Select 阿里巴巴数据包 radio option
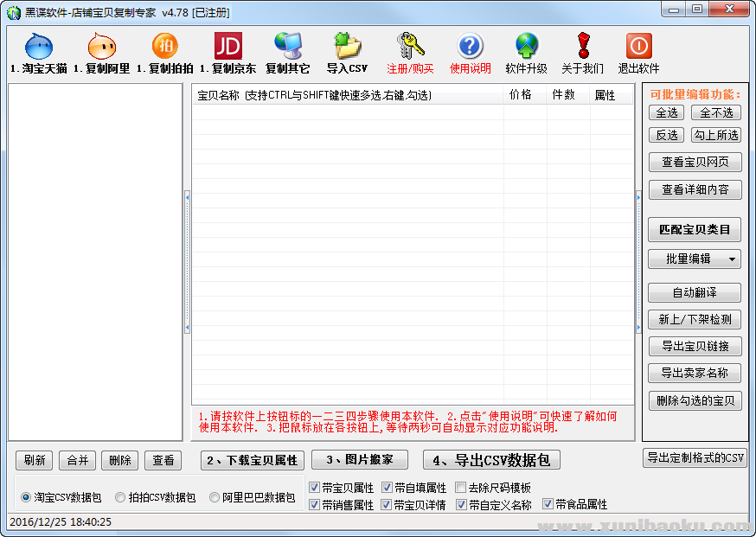The width and height of the screenshot is (756, 537). coord(215,498)
